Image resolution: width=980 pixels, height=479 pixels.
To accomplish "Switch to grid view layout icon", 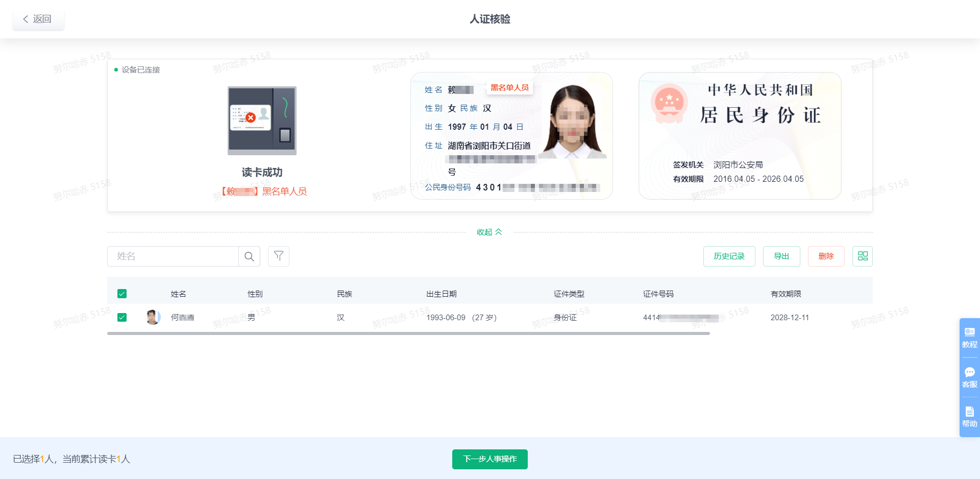I will pos(863,256).
